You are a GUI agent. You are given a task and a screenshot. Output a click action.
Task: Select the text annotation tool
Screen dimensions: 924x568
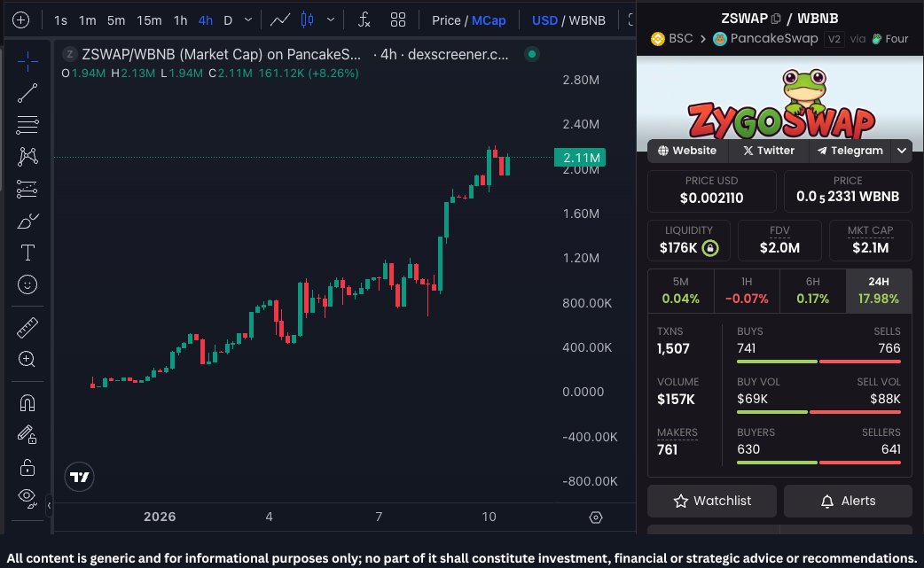[x=27, y=253]
